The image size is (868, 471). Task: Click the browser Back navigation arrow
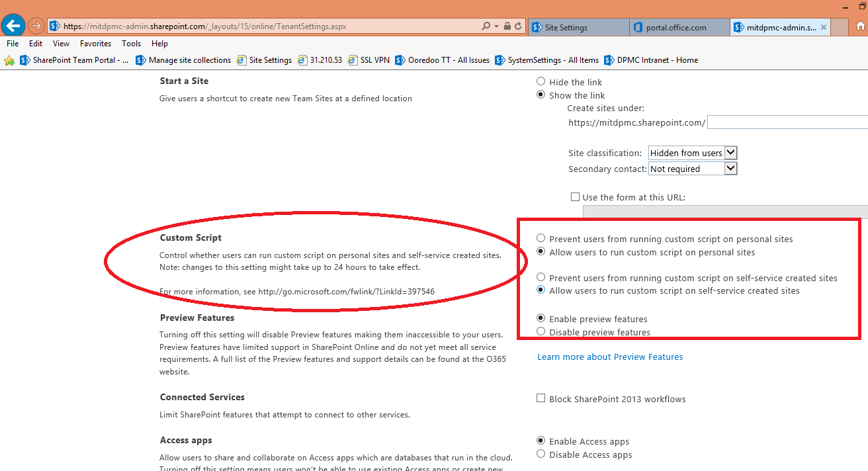coord(13,25)
